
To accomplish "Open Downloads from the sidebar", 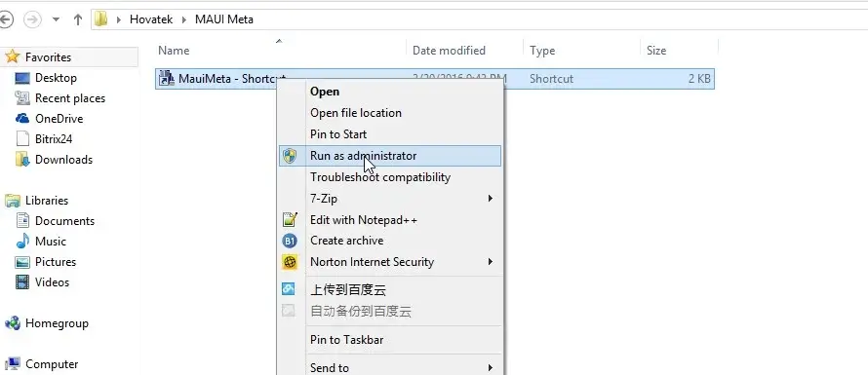I will coord(63,160).
